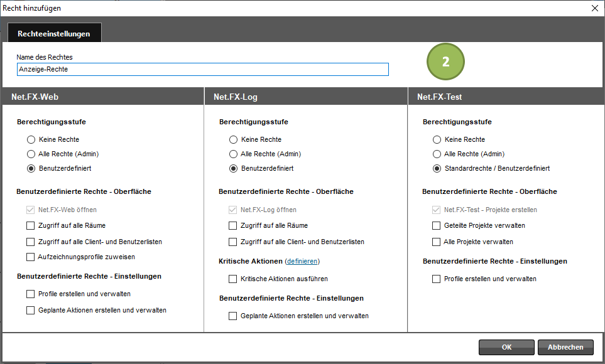
Task: Enable Net.FX-Web 'Geplante Aktionen erstellen und verwalten'
Action: pyautogui.click(x=31, y=310)
